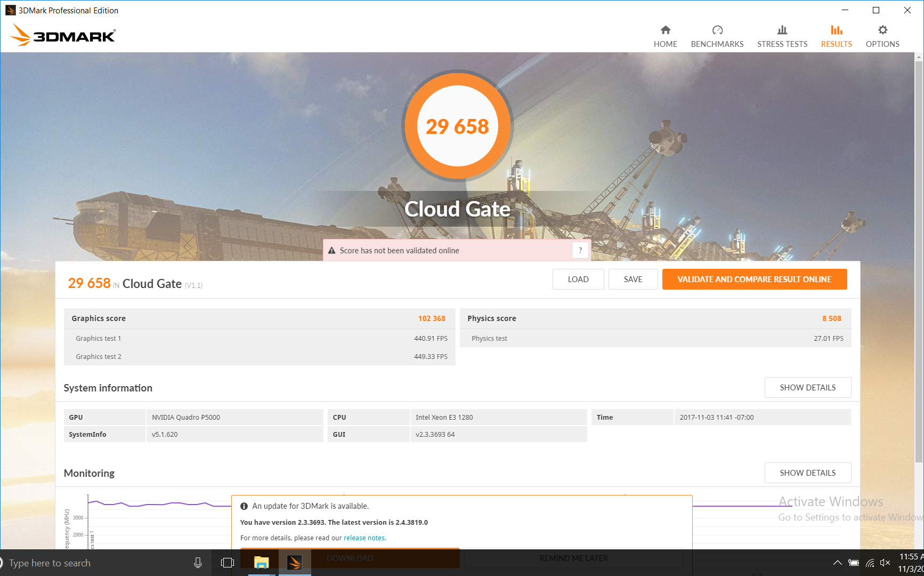Click the Cloud Gate title text
The height and width of the screenshot is (576, 924).
pos(457,209)
